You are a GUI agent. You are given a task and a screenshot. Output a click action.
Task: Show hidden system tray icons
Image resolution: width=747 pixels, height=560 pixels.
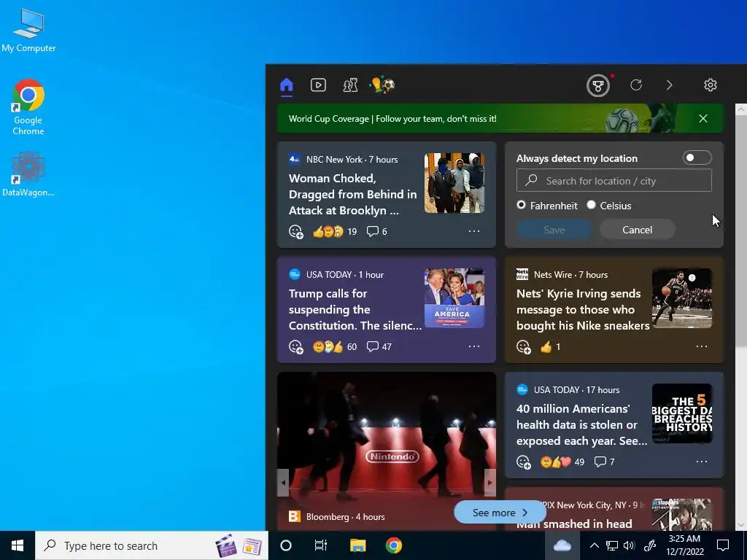click(594, 545)
